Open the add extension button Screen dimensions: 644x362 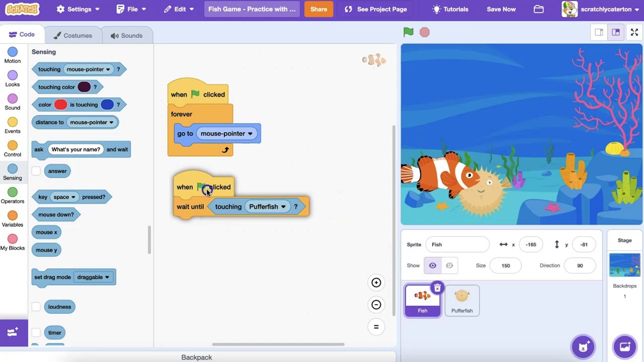13,332
